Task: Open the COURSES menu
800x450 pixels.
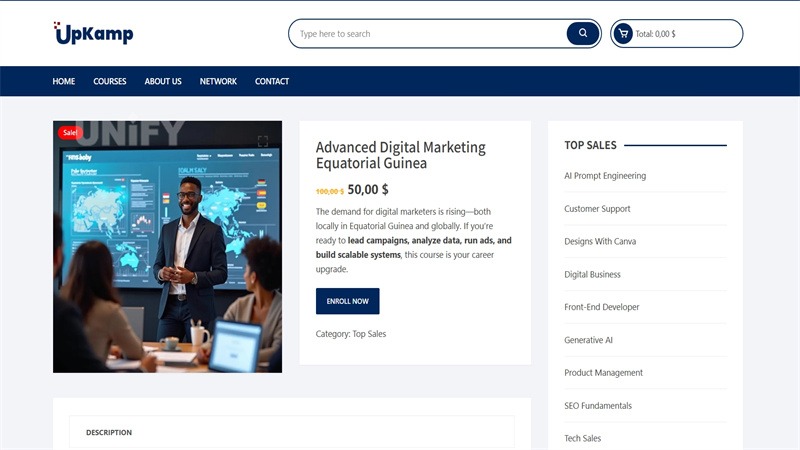Action: [x=110, y=81]
